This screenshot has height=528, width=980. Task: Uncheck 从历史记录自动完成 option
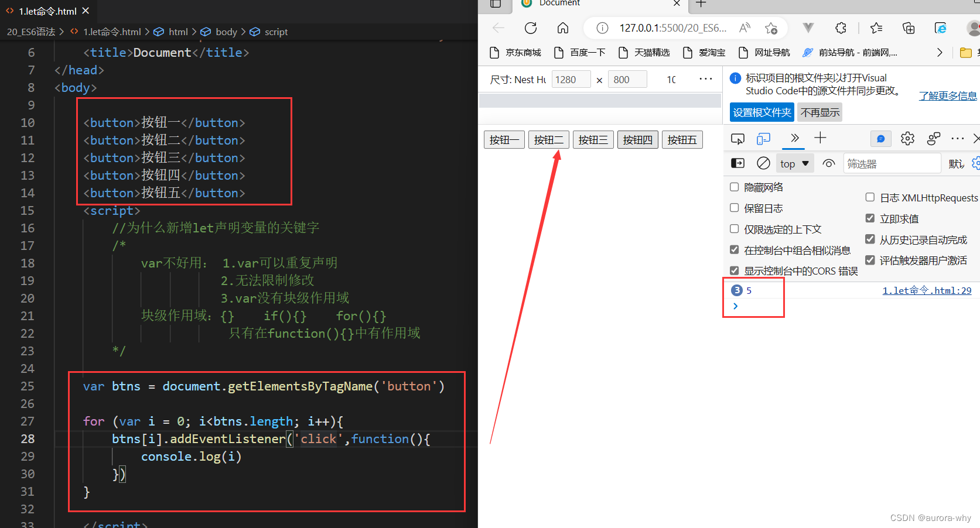pyautogui.click(x=870, y=239)
